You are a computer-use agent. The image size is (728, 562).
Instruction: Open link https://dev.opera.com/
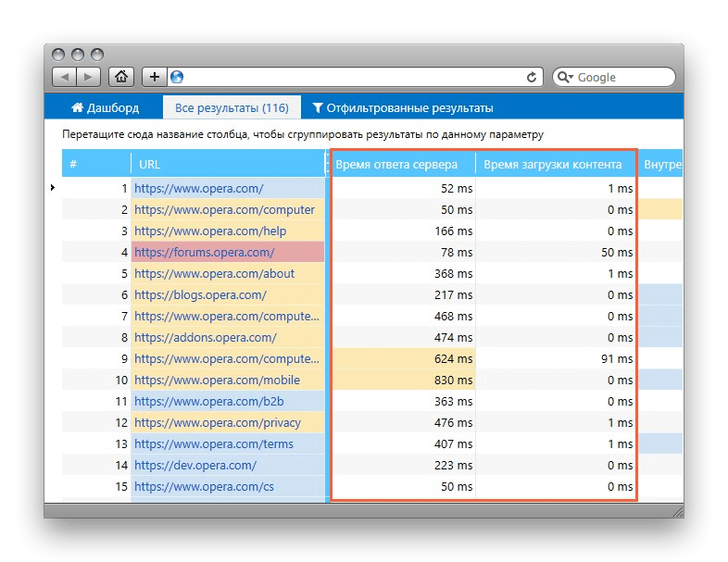195,466
